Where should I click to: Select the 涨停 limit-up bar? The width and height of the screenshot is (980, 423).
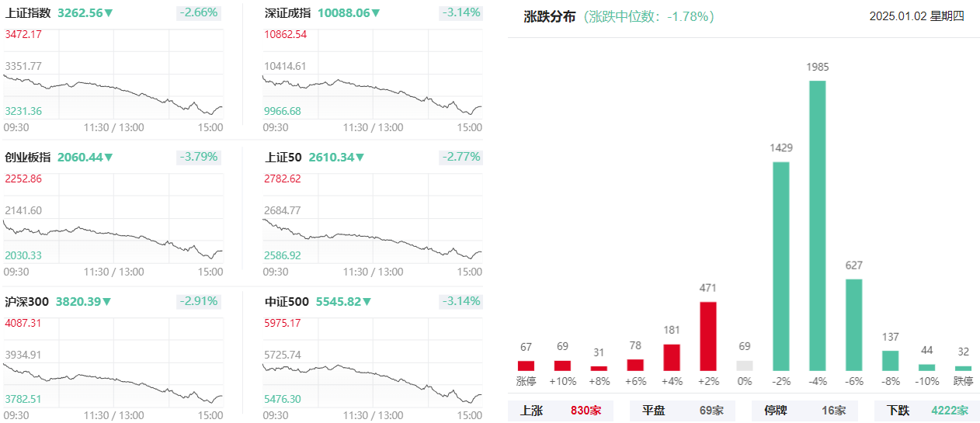pos(526,366)
